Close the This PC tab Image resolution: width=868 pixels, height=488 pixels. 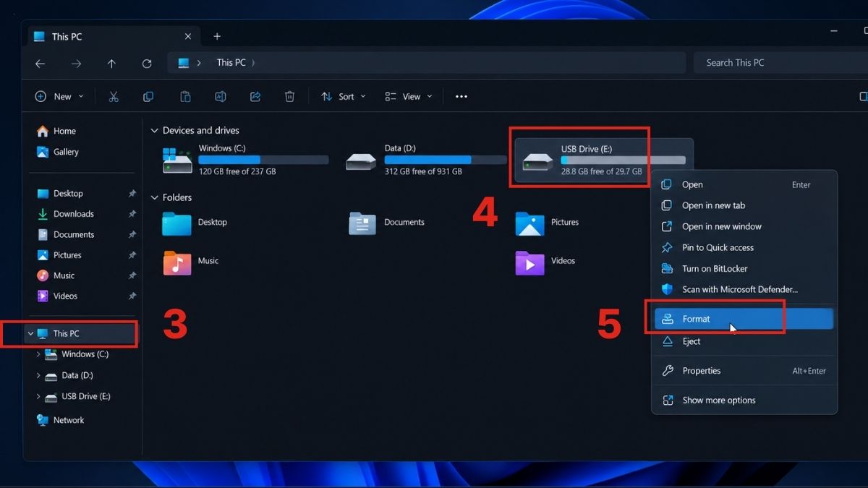(x=188, y=36)
